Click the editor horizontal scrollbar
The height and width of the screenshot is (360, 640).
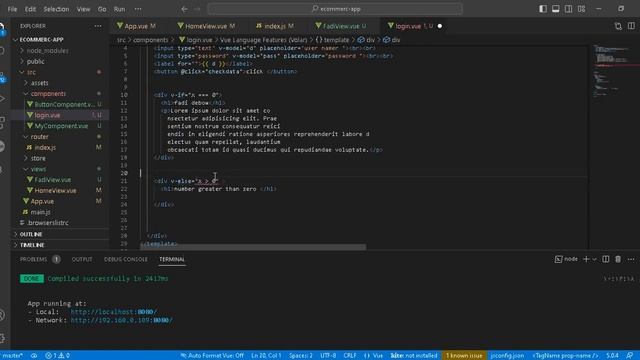(x=253, y=247)
